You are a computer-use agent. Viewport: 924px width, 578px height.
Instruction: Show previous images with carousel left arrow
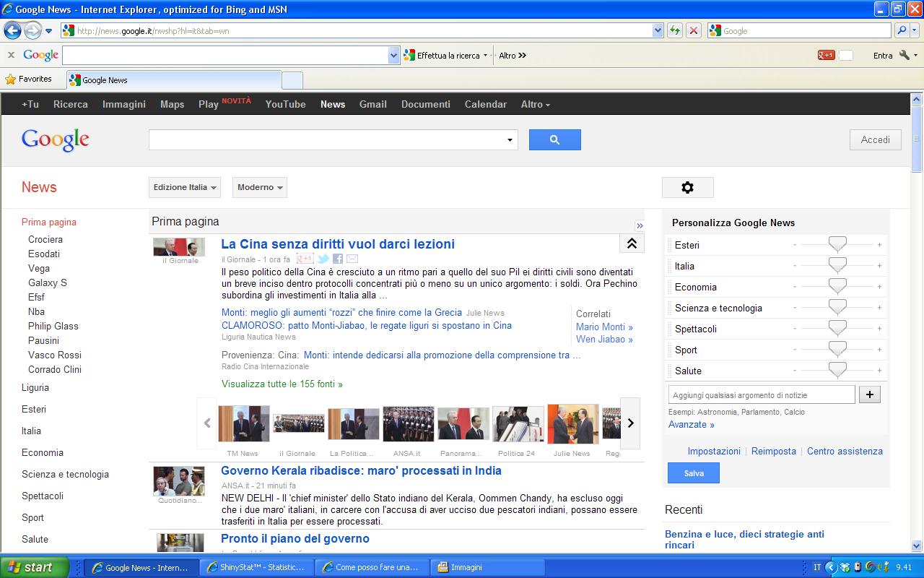(x=207, y=423)
